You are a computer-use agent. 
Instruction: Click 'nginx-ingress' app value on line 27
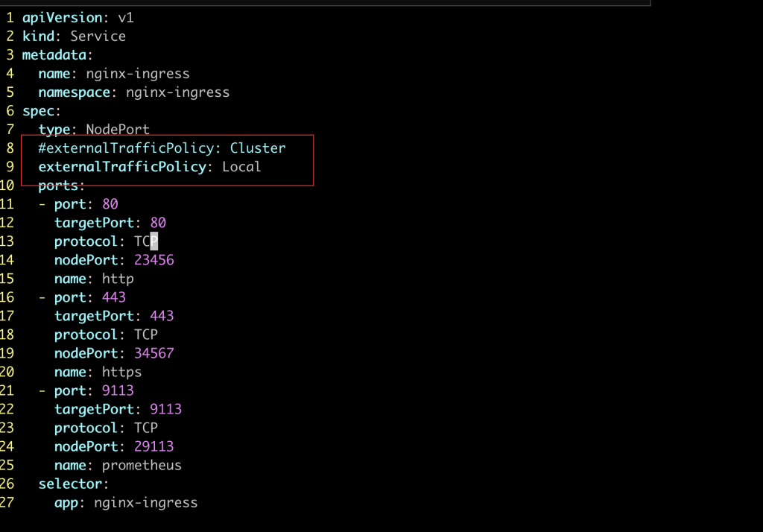click(x=146, y=503)
